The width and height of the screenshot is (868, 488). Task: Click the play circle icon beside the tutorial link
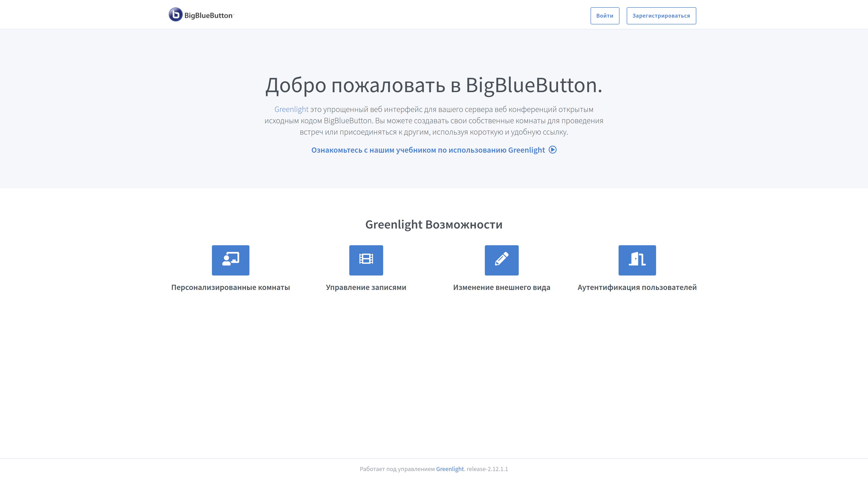point(553,150)
